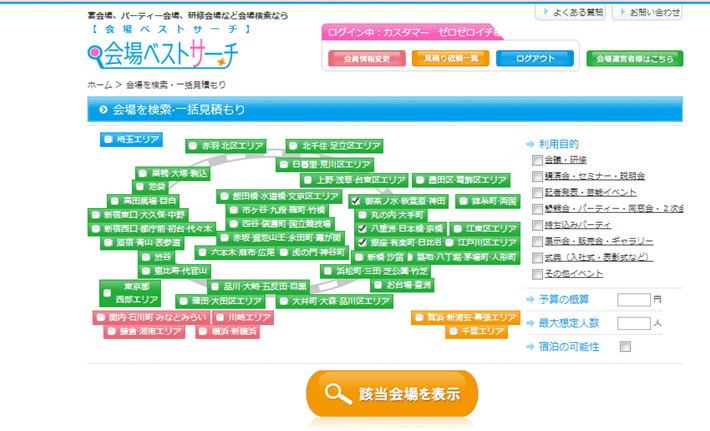Check the 埼玉エリア checkbox
The image size is (710, 431).
click(x=108, y=139)
